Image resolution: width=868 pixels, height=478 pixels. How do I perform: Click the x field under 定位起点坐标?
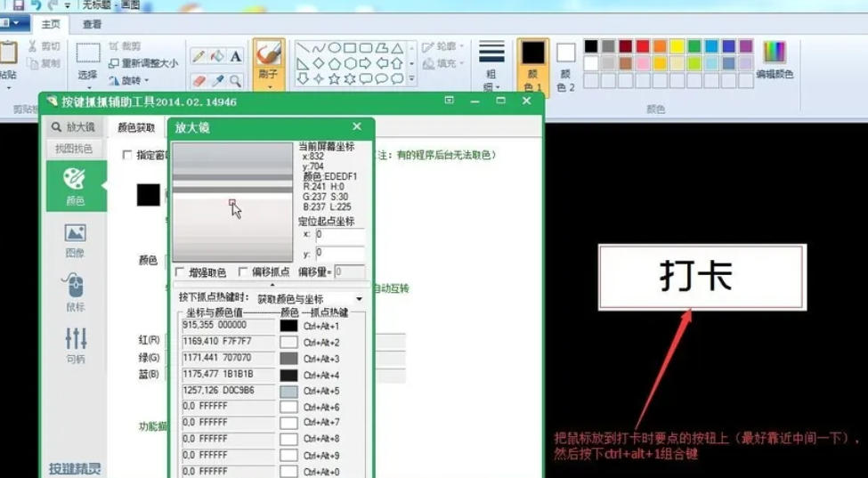[340, 235]
